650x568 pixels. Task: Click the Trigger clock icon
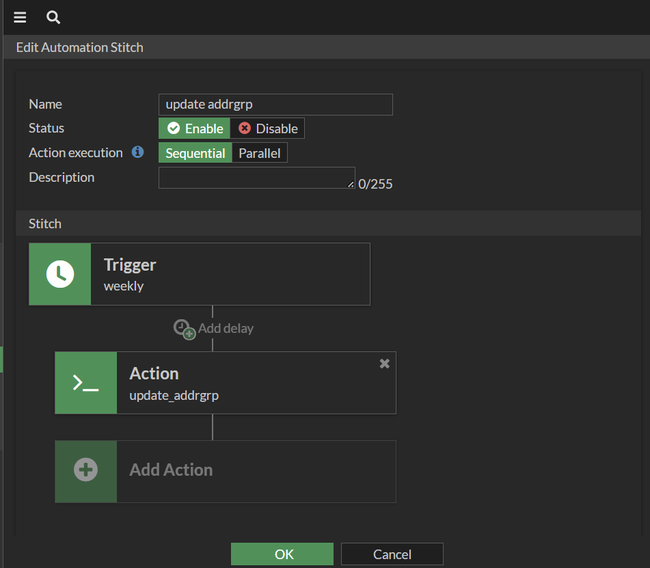[60, 274]
